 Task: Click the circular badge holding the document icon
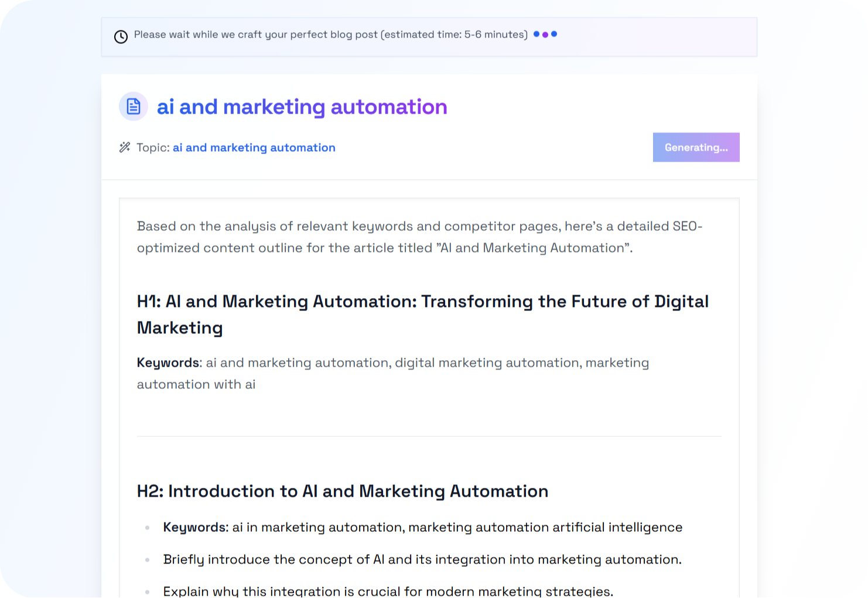point(134,106)
